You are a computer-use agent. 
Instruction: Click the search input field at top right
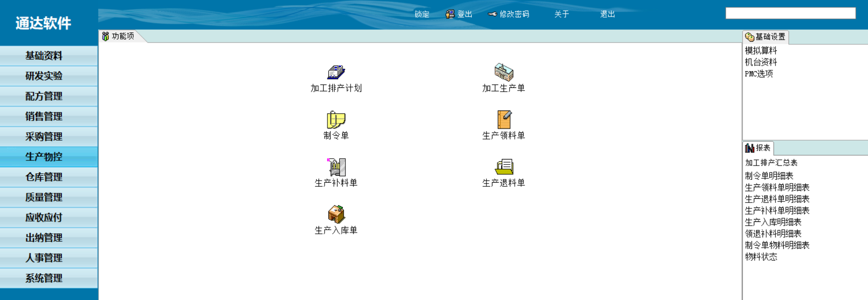click(x=790, y=13)
